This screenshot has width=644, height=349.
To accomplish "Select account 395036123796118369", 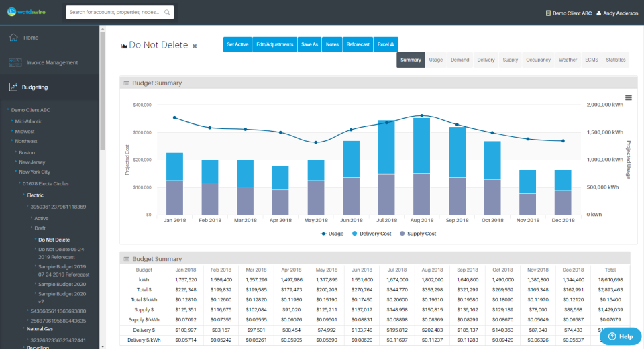I will (x=58, y=207).
